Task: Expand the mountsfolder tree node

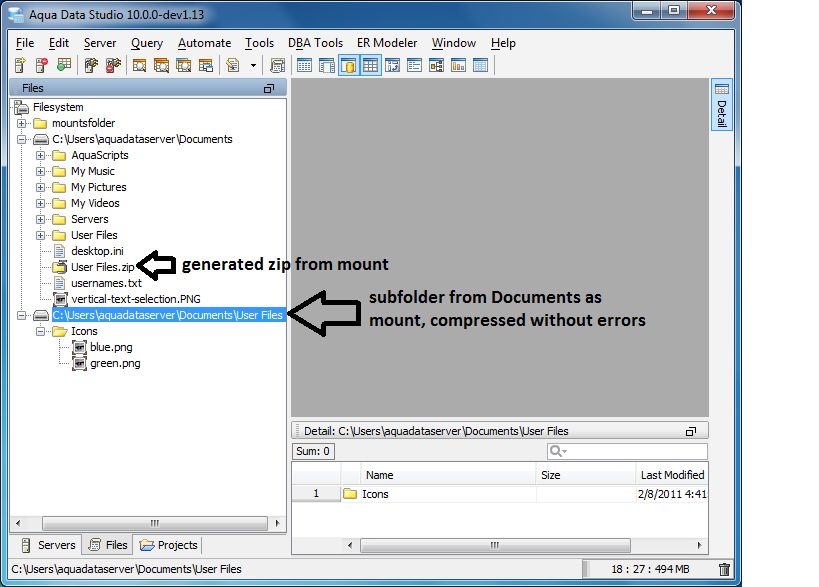Action: click(x=21, y=123)
